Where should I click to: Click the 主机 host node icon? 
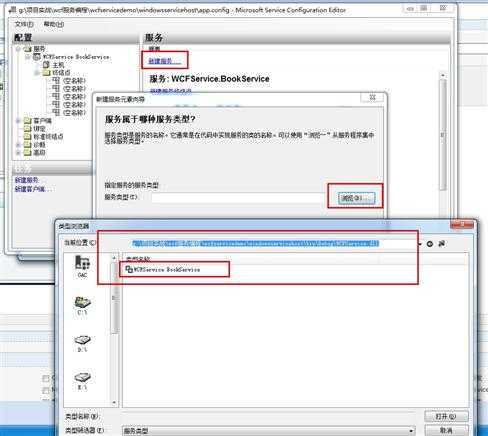coord(47,65)
